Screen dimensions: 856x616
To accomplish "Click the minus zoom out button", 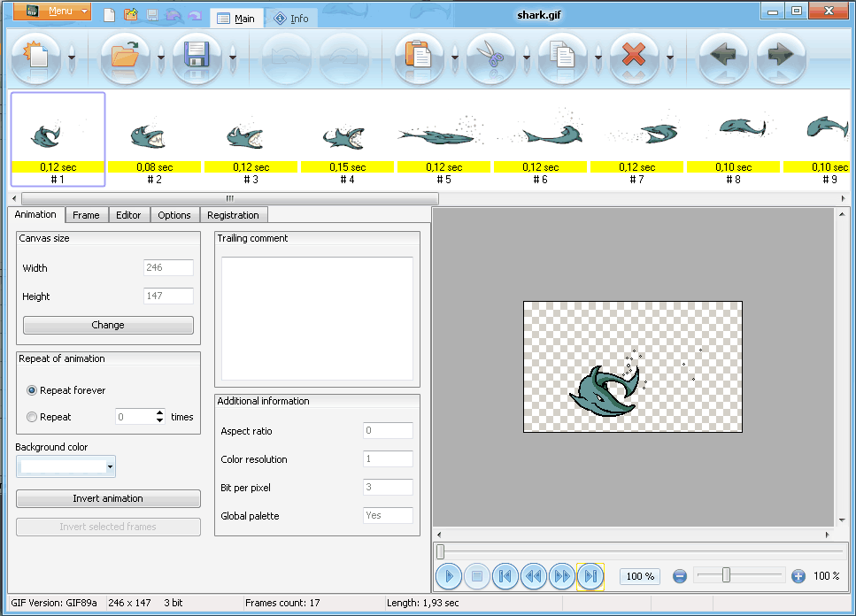I will point(680,576).
